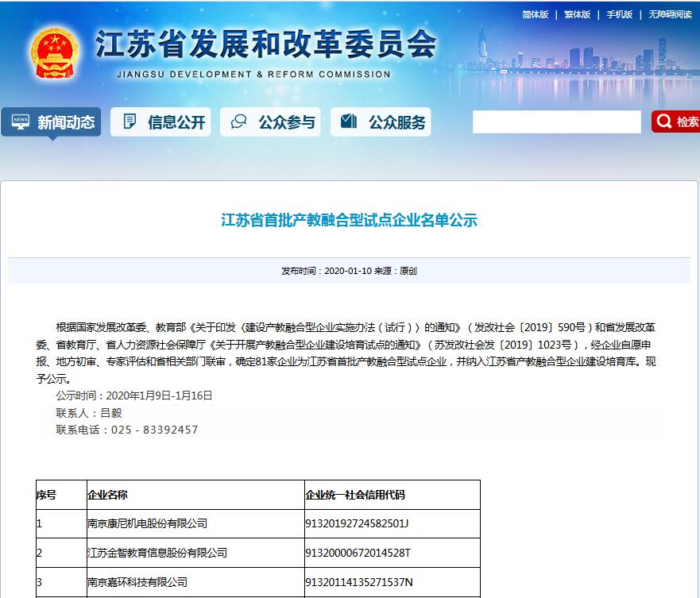Screen dimensions: 700x598
Task: Focus the search text input box
Action: point(556,122)
